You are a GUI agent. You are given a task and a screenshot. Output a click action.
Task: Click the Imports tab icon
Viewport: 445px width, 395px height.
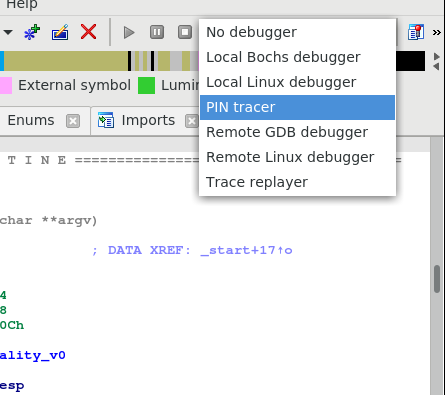pyautogui.click(x=106, y=120)
